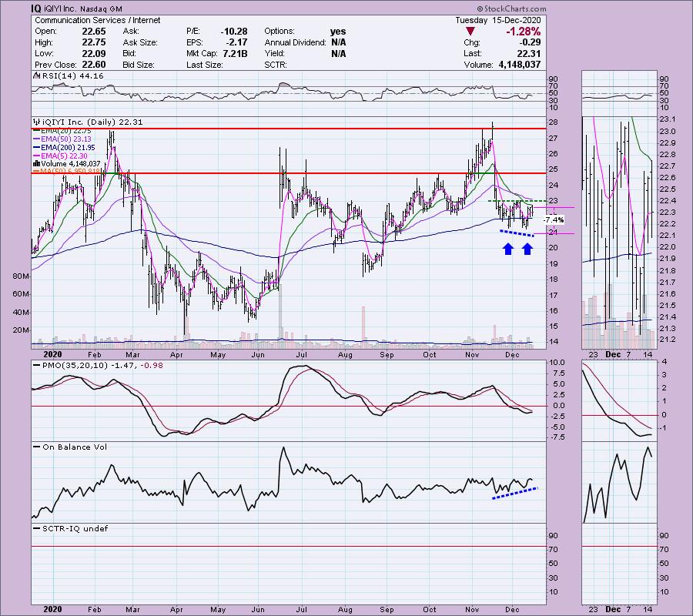Viewport: 693px width, 616px height.
Task: Click the Chg value -0.29
Action: click(x=530, y=42)
